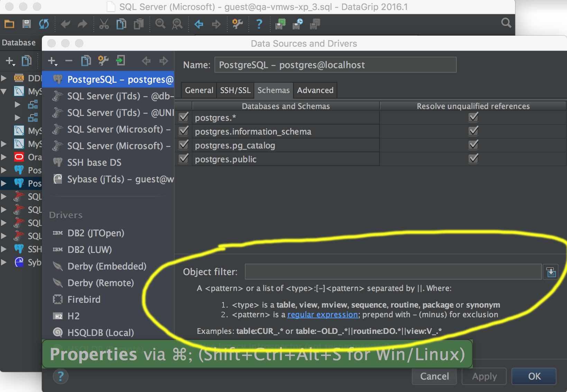Click the Copy icon in main toolbar
Image resolution: width=567 pixels, height=392 pixels.
coord(121,24)
